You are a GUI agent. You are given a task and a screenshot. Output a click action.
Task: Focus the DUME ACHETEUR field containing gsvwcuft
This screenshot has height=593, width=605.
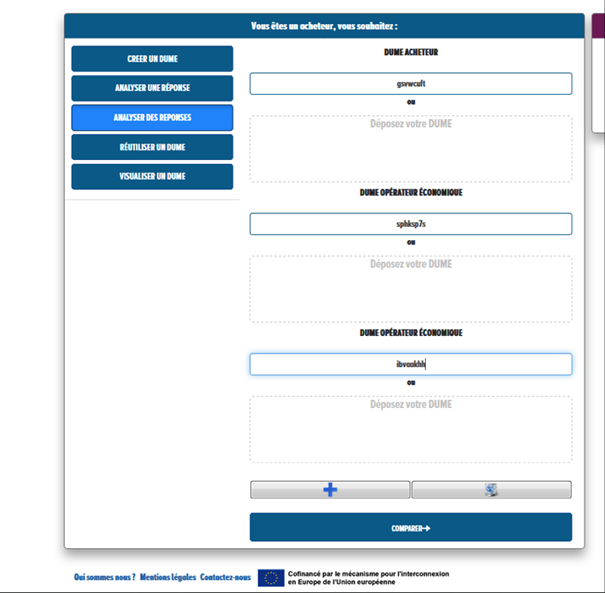(x=411, y=84)
